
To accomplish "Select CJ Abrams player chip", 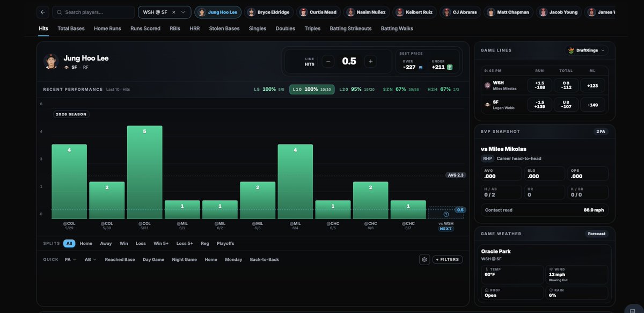I will (460, 12).
